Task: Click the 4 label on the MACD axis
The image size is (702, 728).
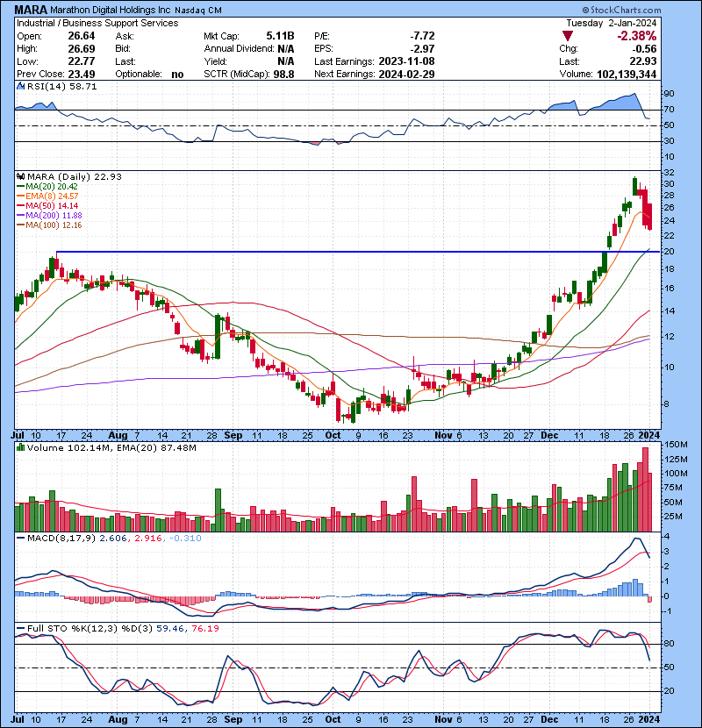Action: point(667,537)
